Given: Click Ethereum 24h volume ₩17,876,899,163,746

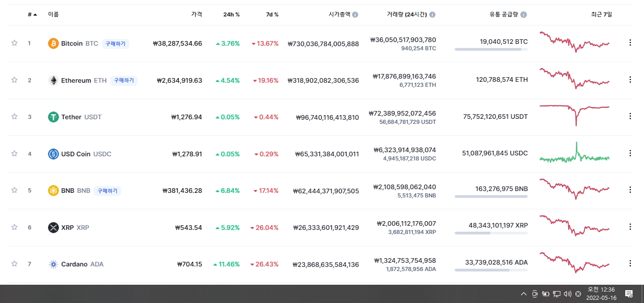Looking at the screenshot, I should pos(404,76).
